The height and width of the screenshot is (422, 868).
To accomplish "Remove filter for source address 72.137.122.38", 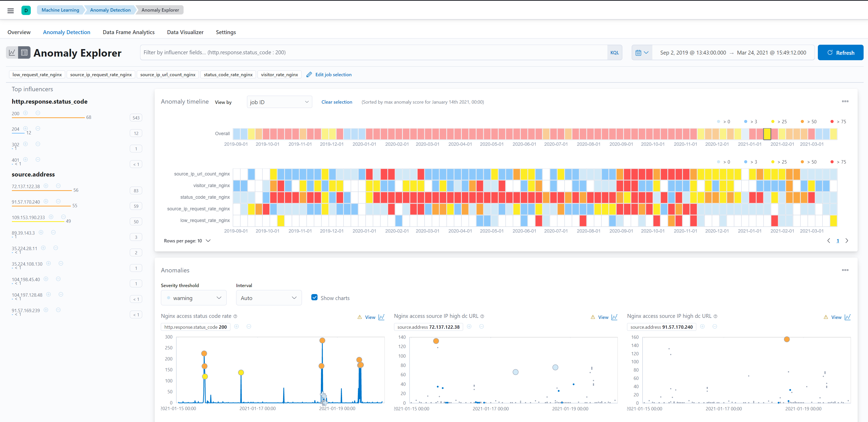I will [58, 186].
